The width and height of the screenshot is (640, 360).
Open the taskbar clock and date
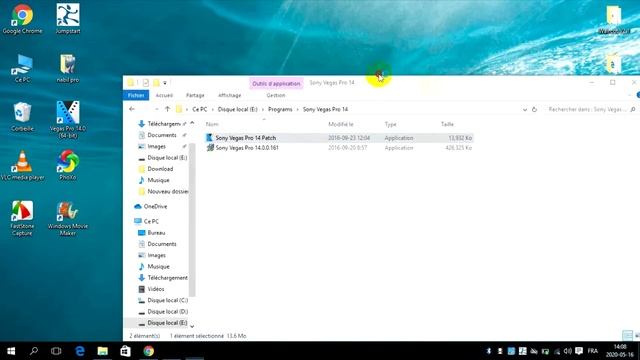(620, 351)
